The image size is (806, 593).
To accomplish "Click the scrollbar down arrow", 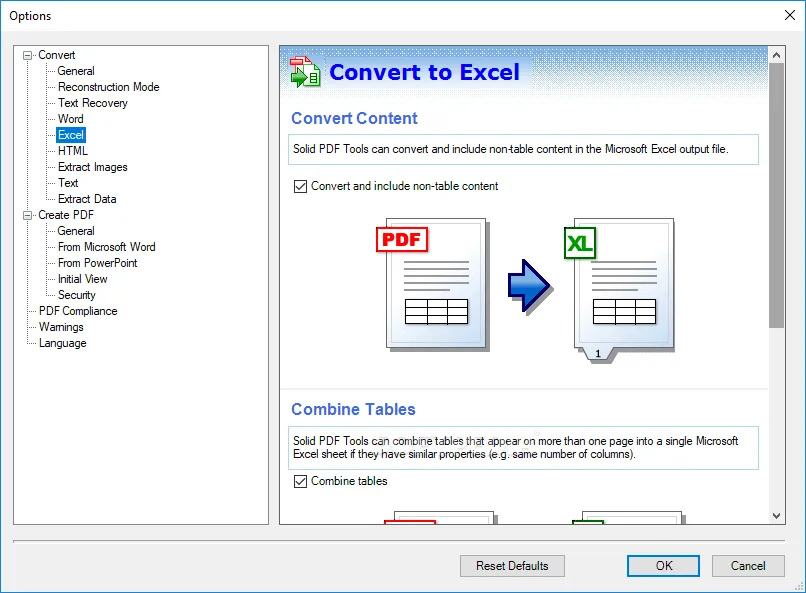I will click(776, 515).
